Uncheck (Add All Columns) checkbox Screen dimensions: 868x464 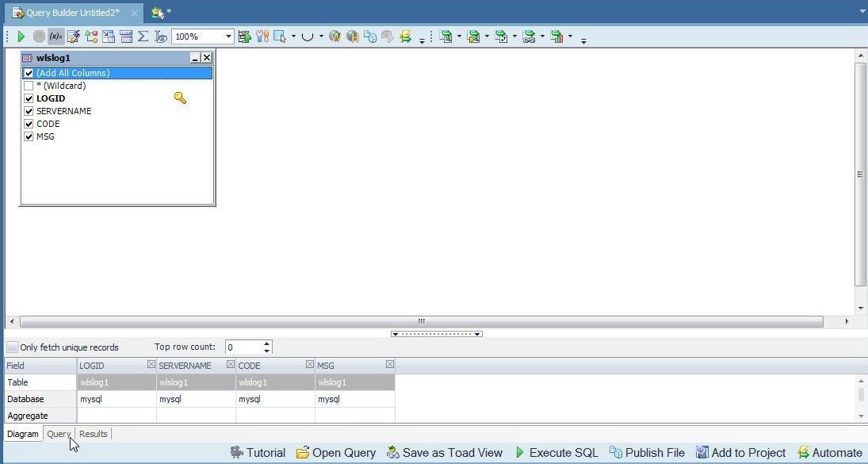29,73
